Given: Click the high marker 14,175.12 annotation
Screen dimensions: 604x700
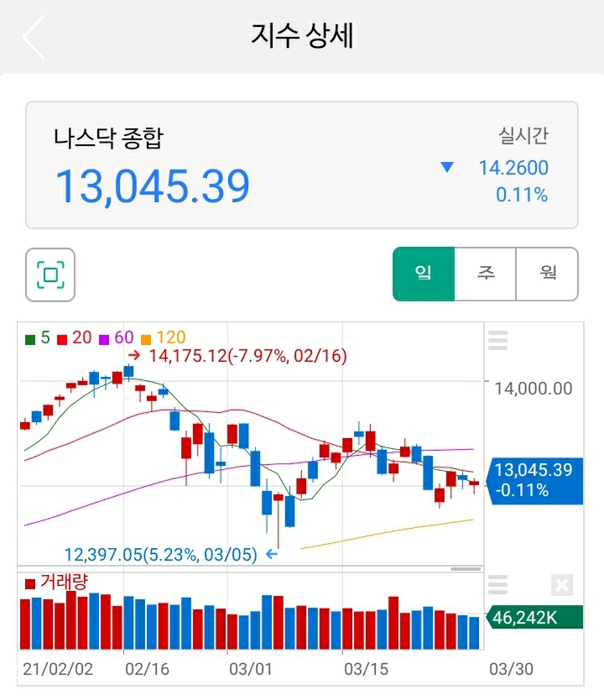Looking at the screenshot, I should pyautogui.click(x=237, y=356).
